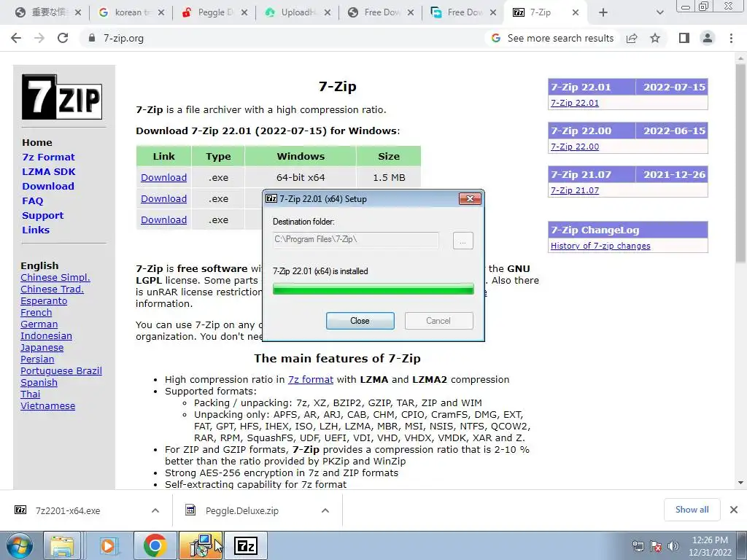Open the downloaded 7z2201-x64.exe file
Viewport: 747px width, 560px height.
(68, 510)
